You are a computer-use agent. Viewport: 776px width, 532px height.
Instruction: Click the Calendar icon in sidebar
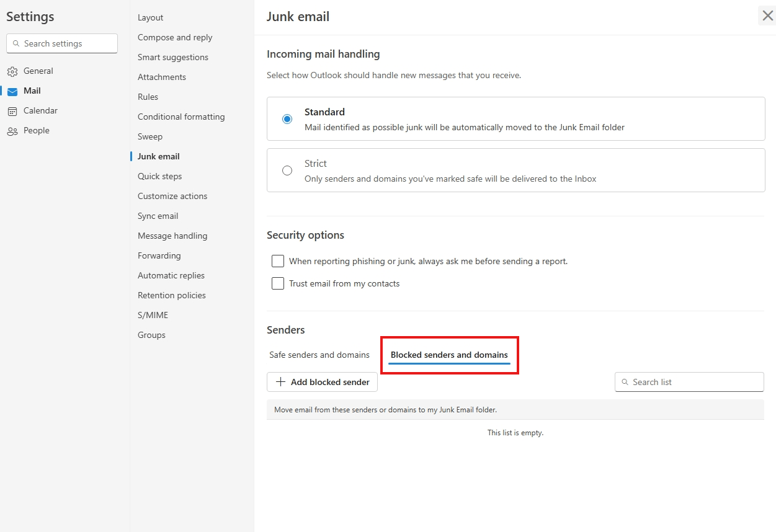[x=12, y=111]
